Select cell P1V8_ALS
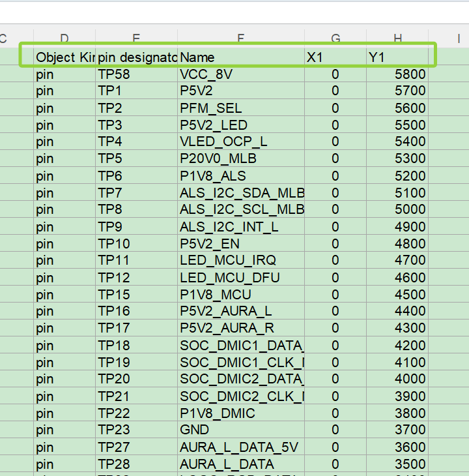 241,175
